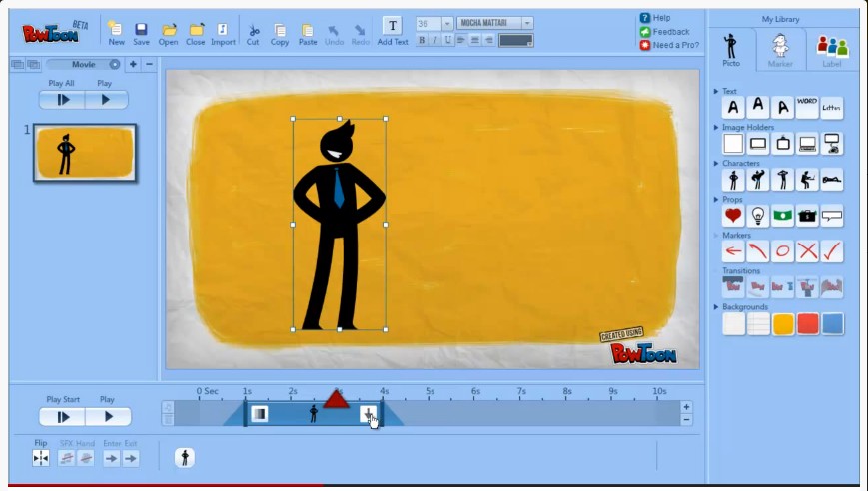Toggle underline text formatting
Image resolution: width=868 pixels, height=491 pixels.
446,40
